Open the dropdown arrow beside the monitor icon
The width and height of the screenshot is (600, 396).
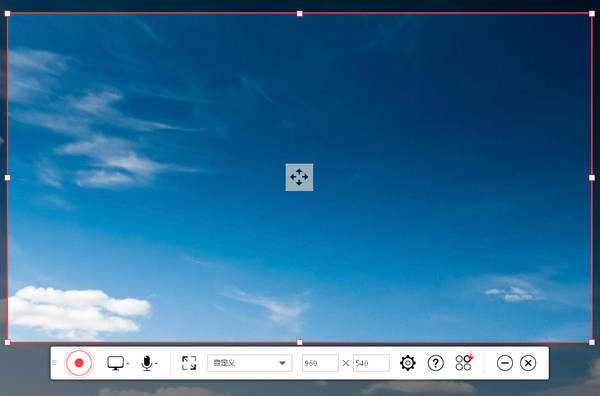tap(128, 363)
